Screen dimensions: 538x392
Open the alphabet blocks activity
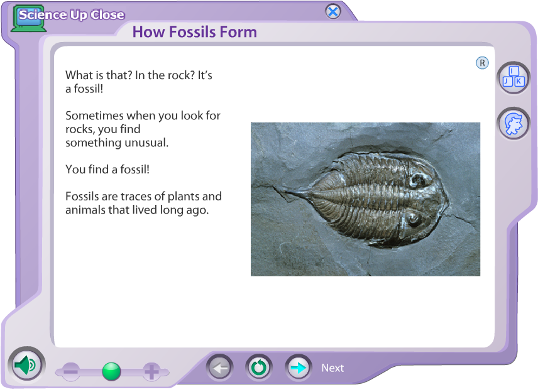513,77
